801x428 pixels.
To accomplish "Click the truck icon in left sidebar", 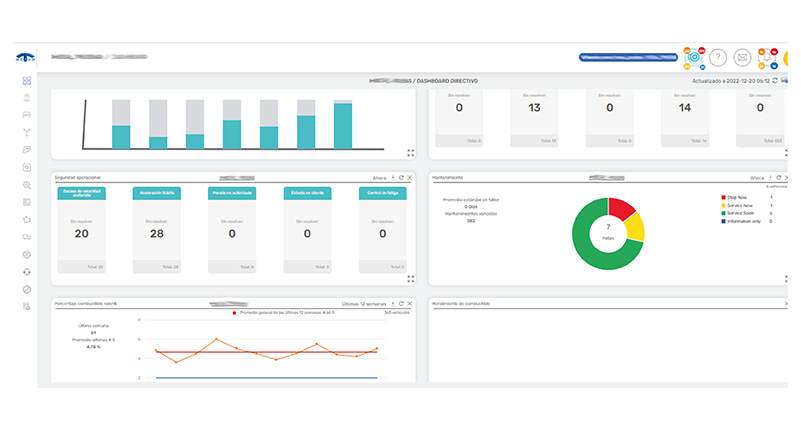I will tap(27, 237).
